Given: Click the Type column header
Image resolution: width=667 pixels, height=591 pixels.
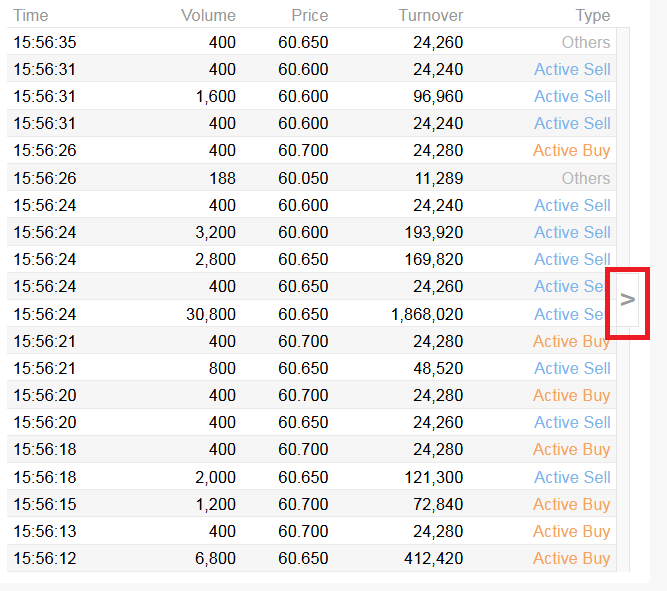Looking at the screenshot, I should tap(593, 16).
